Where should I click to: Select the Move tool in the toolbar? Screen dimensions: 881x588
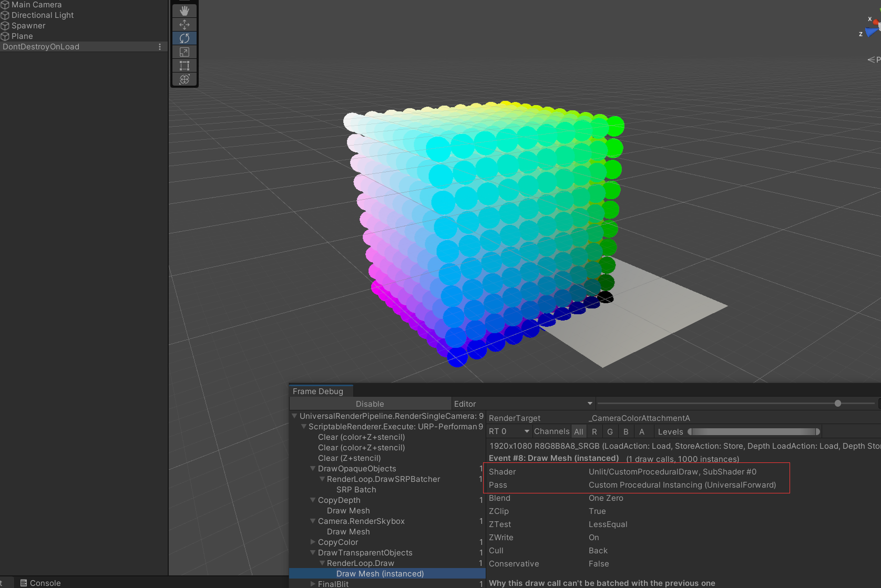pyautogui.click(x=184, y=24)
